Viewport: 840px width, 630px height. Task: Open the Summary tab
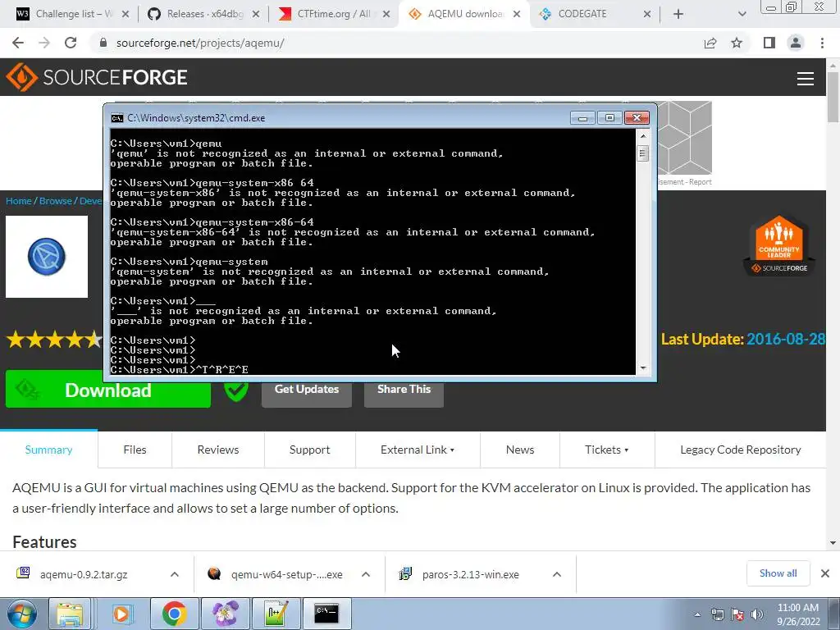[48, 450]
